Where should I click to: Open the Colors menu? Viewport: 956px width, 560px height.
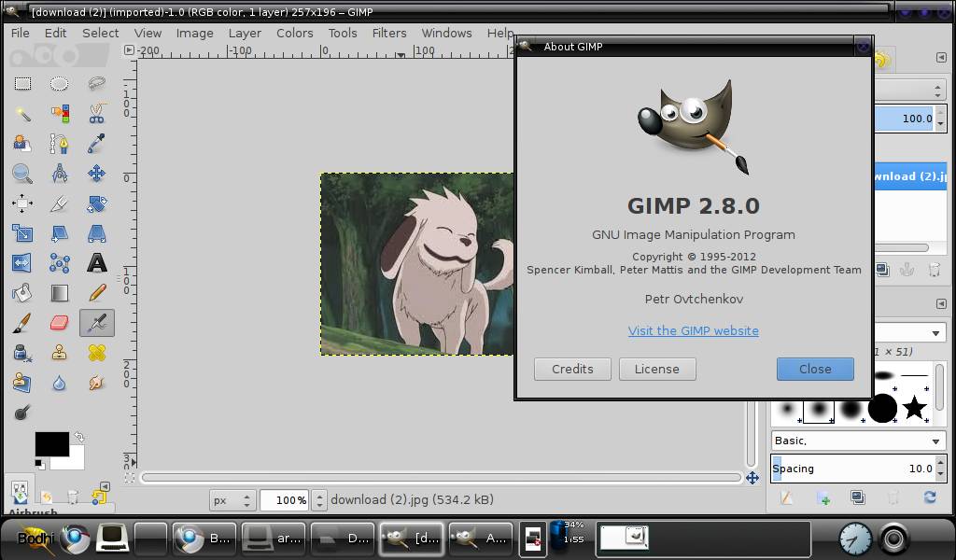tap(294, 33)
